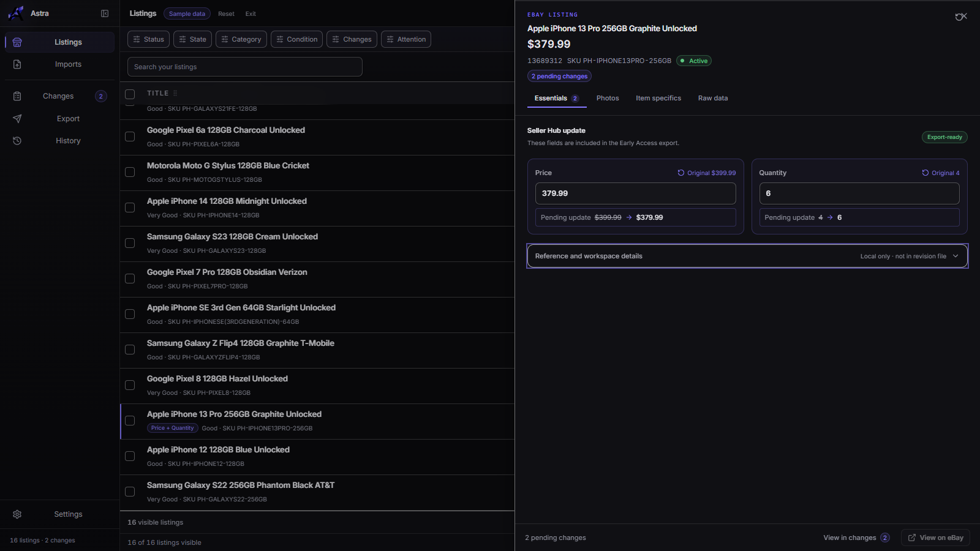
Task: Click the Active status badge
Action: [x=694, y=61]
